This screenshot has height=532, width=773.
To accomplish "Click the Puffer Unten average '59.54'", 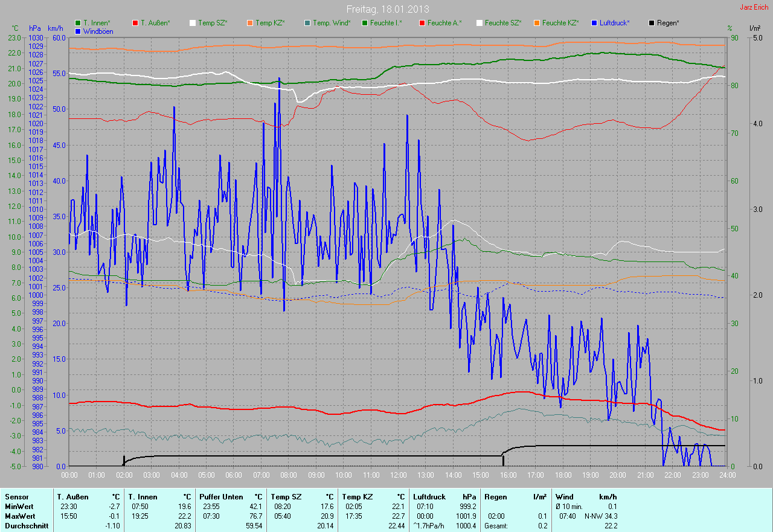I will 254,525.
